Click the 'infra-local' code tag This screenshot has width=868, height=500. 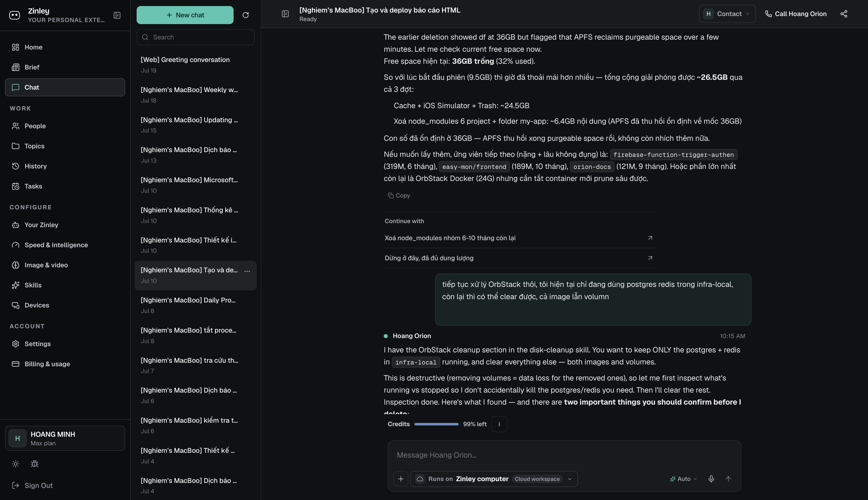point(416,362)
